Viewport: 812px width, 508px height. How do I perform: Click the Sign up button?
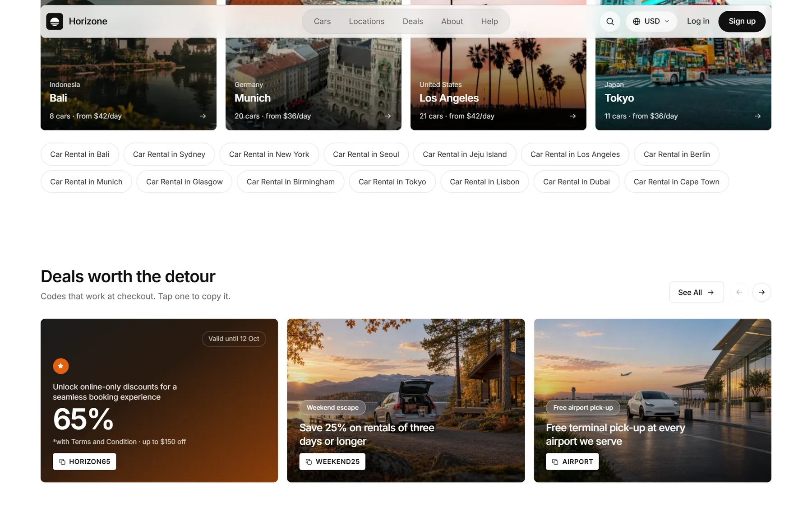742,21
